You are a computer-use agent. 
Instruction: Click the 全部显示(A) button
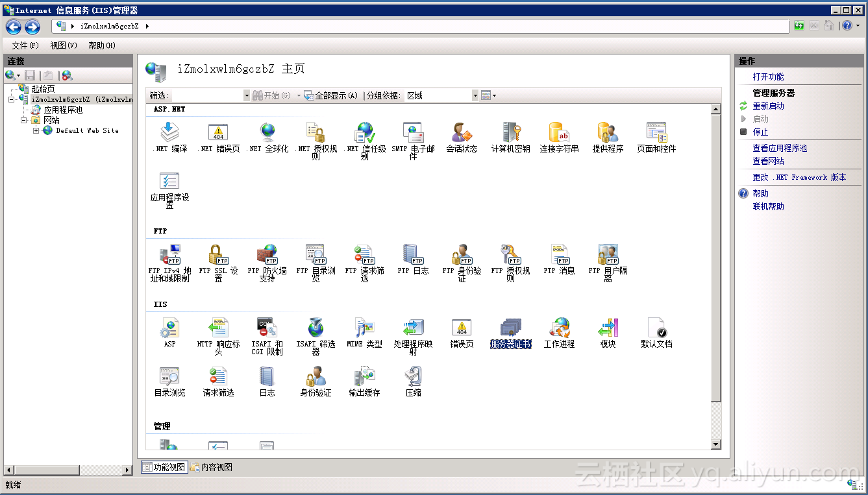click(331, 95)
